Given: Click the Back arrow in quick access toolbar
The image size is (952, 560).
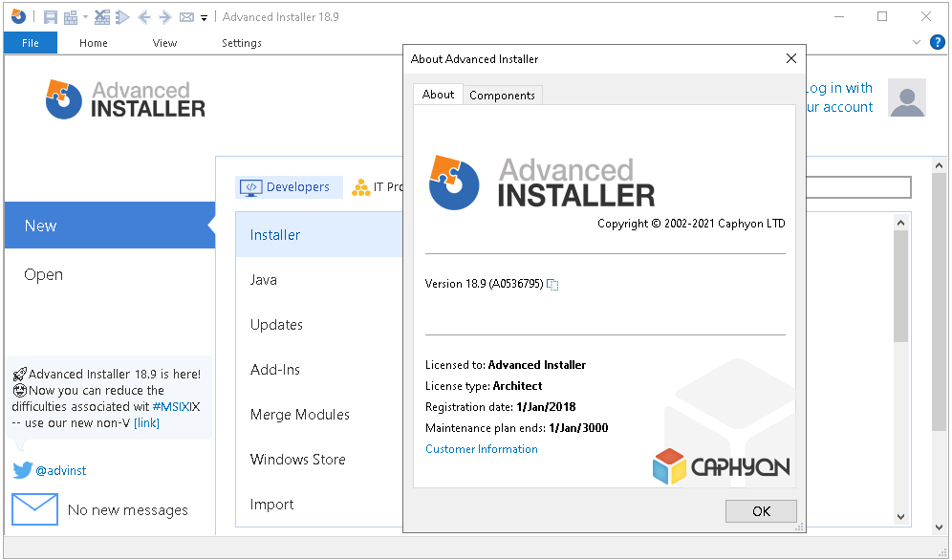Looking at the screenshot, I should click(144, 17).
